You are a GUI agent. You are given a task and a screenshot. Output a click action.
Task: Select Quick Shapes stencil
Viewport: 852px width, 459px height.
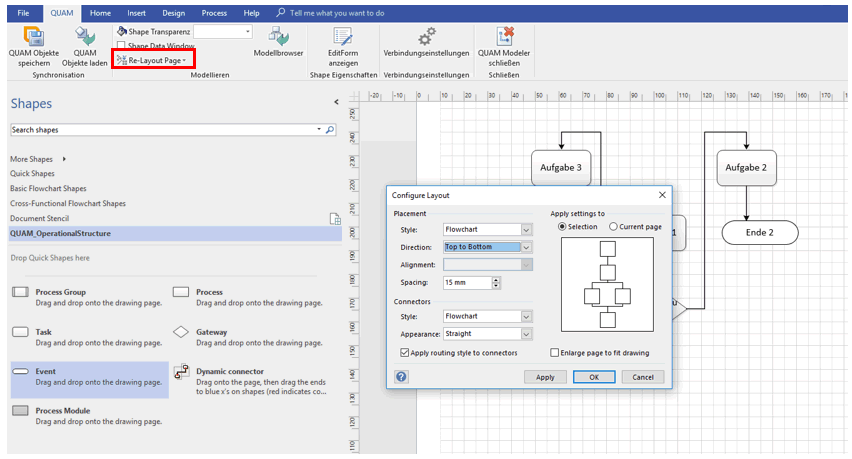[32, 173]
